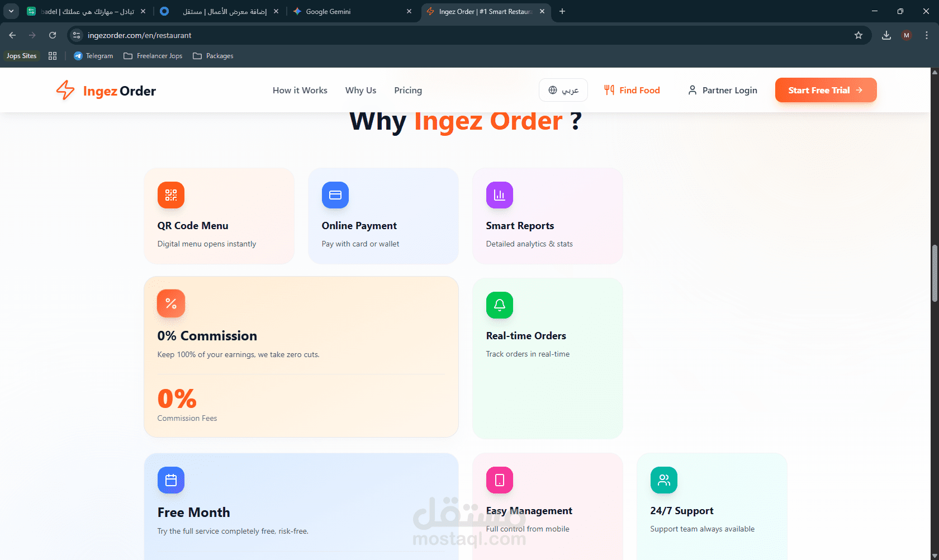Click the QR Code Menu orange icon

(x=171, y=195)
